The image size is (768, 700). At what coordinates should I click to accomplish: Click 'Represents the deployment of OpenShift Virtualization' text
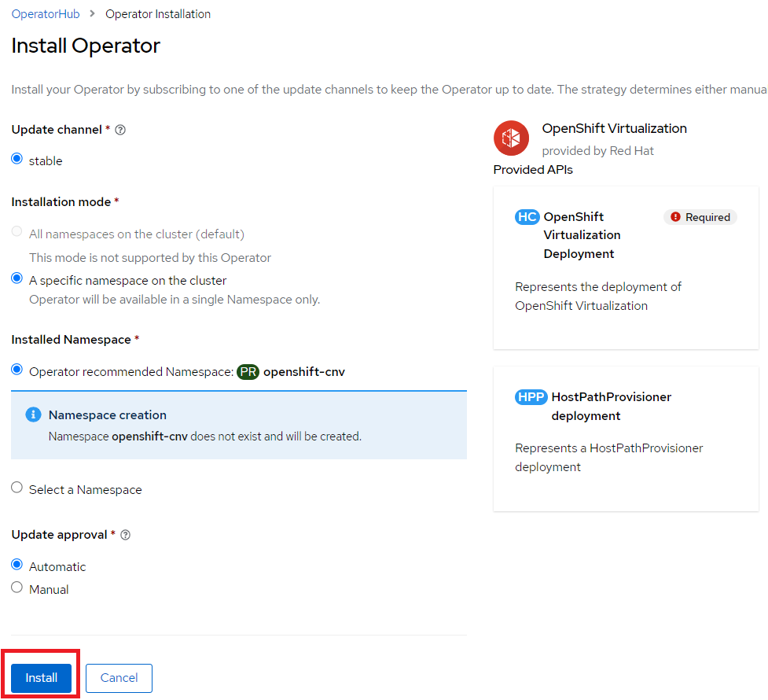(x=598, y=296)
